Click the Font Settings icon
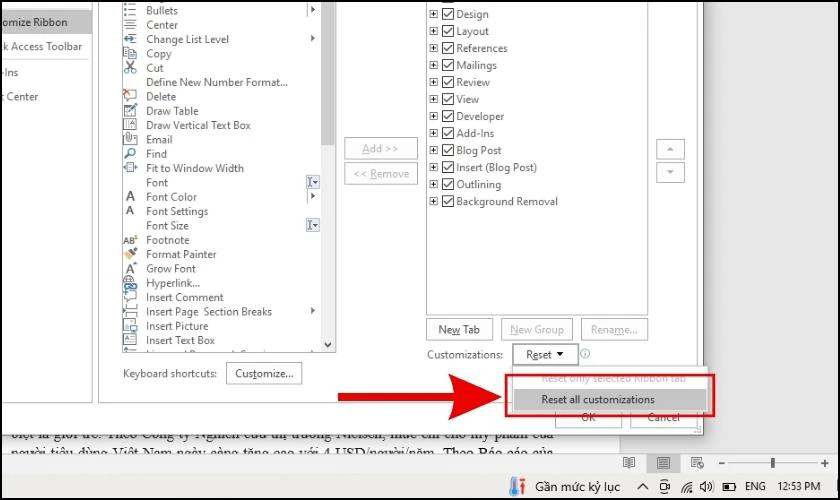 click(x=130, y=211)
